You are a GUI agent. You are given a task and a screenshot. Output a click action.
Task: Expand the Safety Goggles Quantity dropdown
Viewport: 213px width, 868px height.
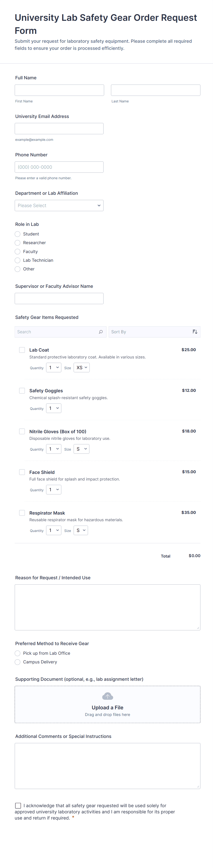tap(54, 408)
